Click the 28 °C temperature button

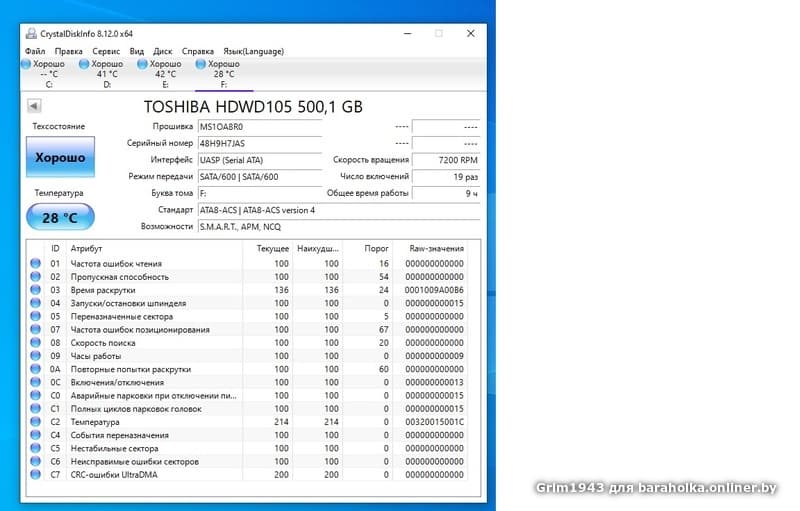[60, 217]
